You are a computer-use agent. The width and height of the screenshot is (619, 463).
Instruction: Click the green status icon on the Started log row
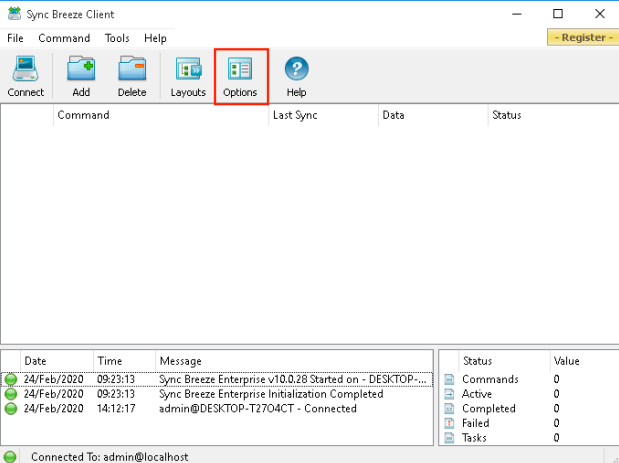point(11,379)
